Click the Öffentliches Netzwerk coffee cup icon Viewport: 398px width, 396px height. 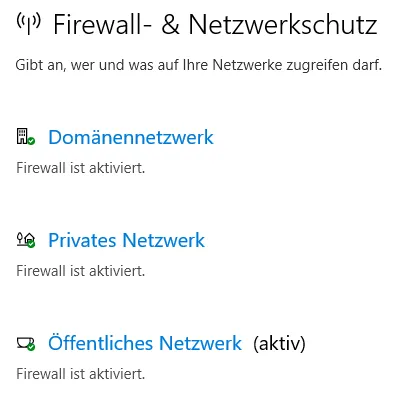coord(26,343)
